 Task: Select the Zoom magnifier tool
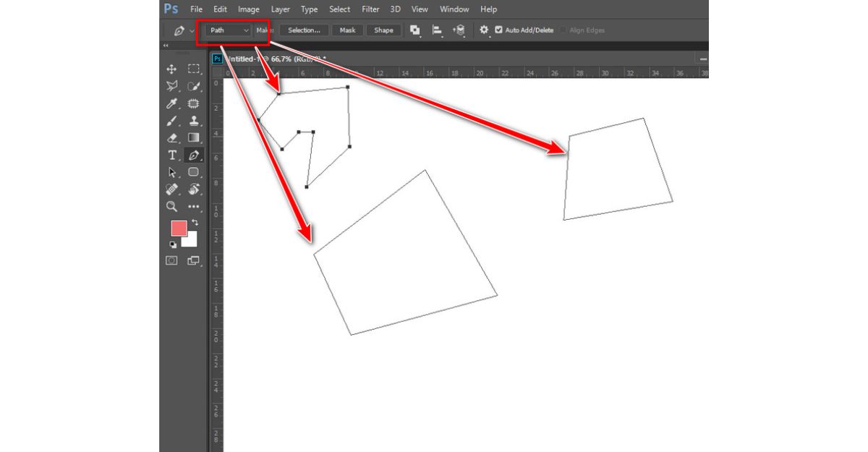click(x=171, y=206)
